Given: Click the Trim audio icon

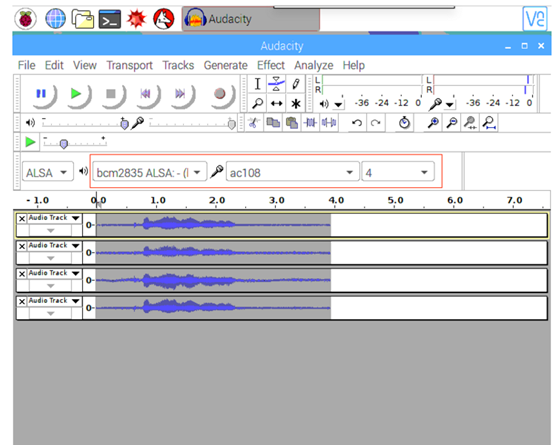Looking at the screenshot, I should pyautogui.click(x=310, y=123).
